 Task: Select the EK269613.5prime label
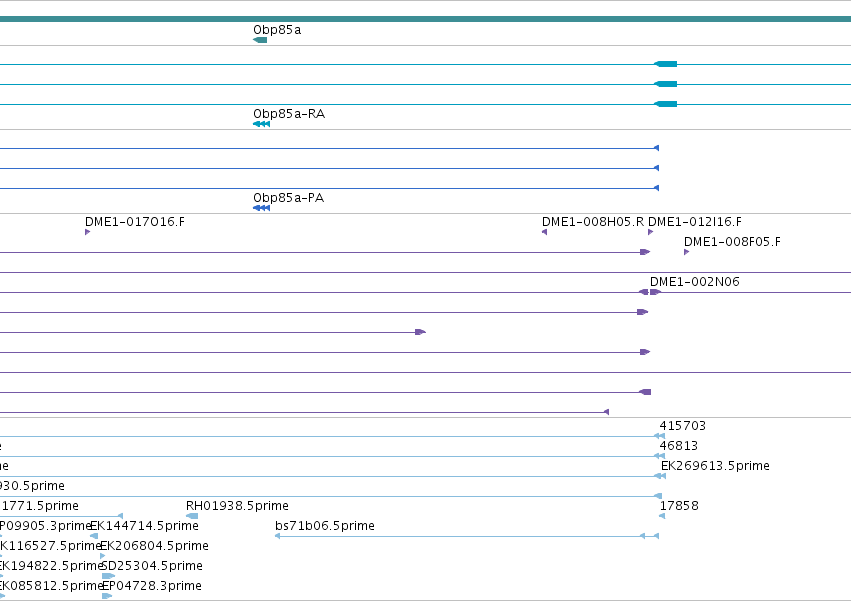point(715,466)
